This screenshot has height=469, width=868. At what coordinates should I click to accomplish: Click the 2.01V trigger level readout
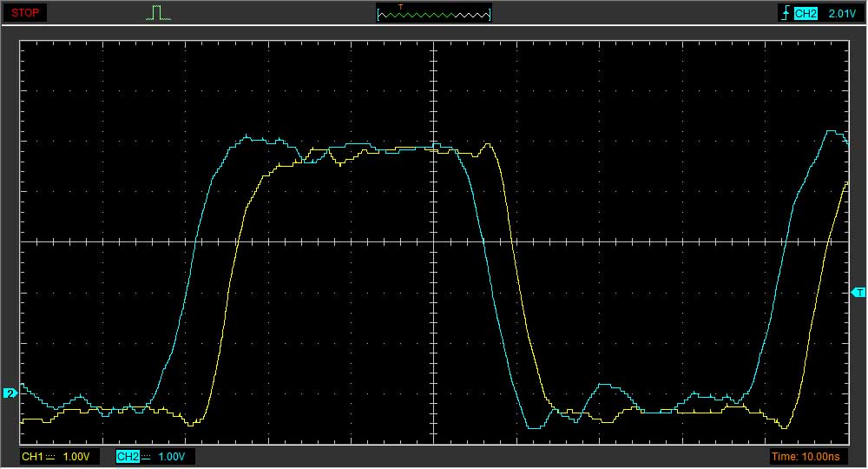(x=841, y=13)
